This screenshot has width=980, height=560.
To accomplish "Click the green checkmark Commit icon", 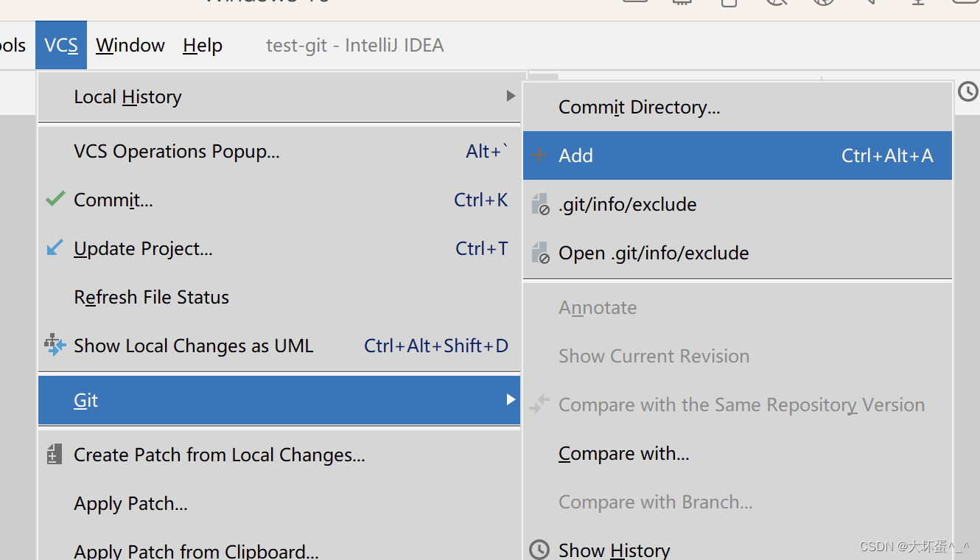I will (55, 199).
